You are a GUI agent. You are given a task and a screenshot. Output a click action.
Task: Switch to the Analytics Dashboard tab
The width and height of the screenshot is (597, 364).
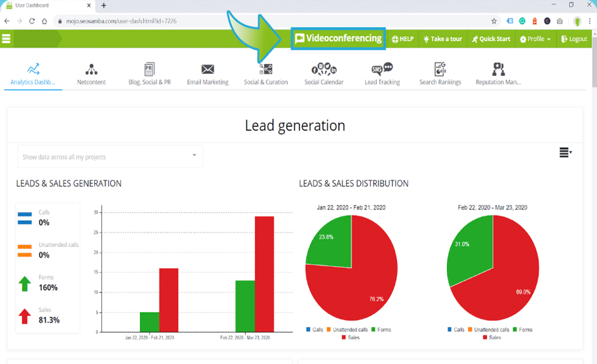pos(33,74)
